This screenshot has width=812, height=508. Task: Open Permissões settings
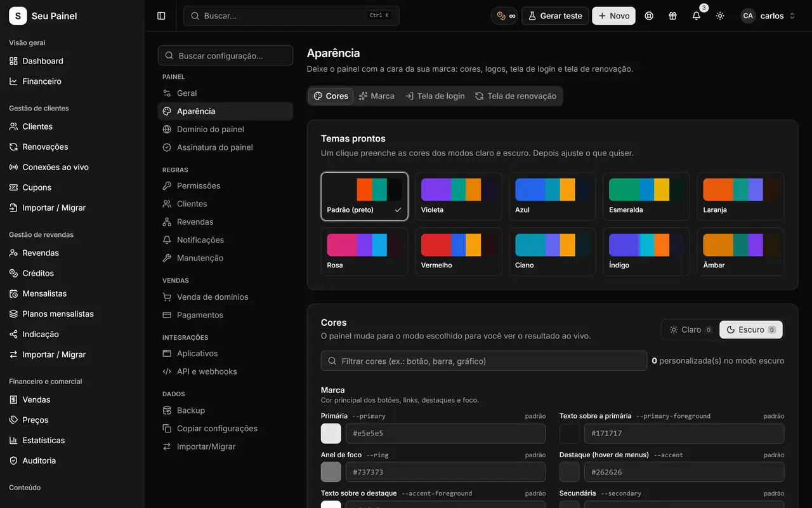click(225, 186)
